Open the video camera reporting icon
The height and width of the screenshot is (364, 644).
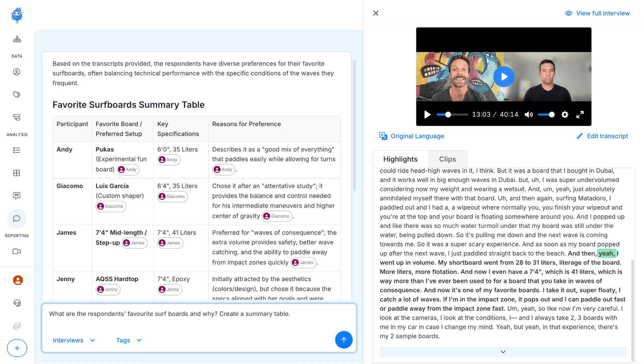17,251
